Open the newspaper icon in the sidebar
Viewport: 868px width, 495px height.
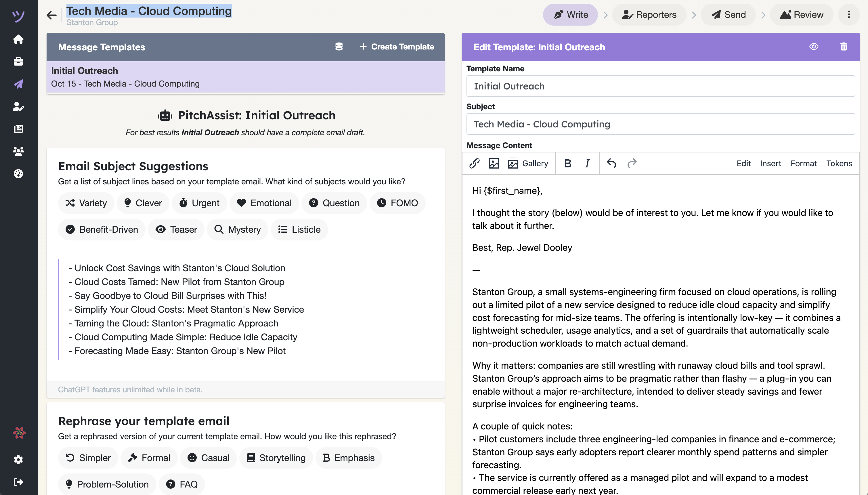pyautogui.click(x=18, y=129)
